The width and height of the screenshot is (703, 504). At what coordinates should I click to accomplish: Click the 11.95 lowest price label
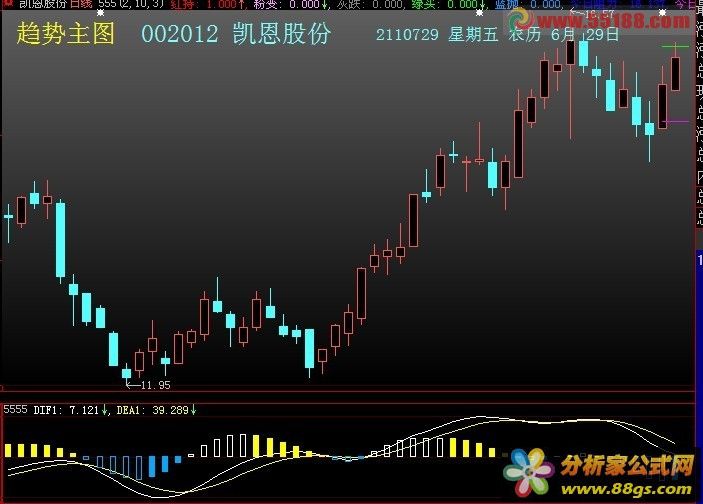[x=155, y=385]
